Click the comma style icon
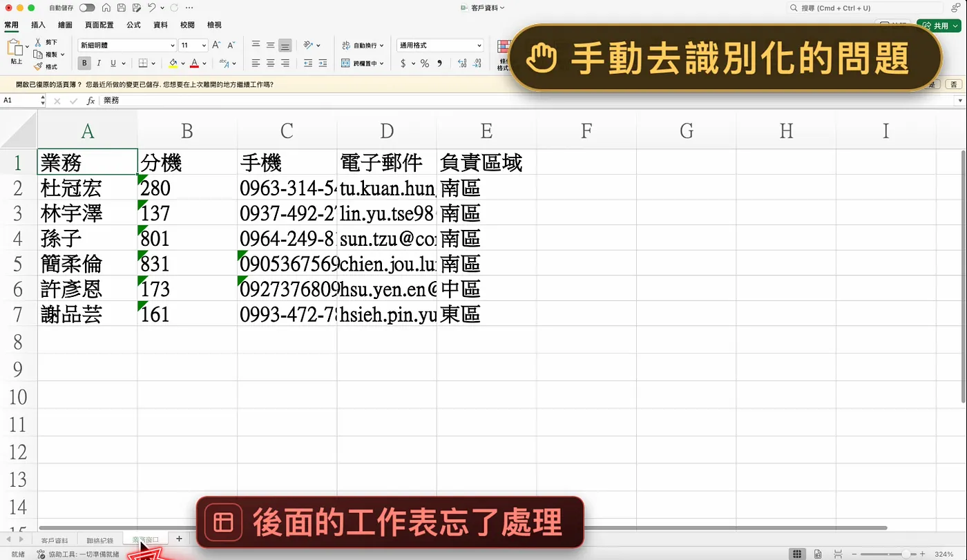 click(x=440, y=64)
